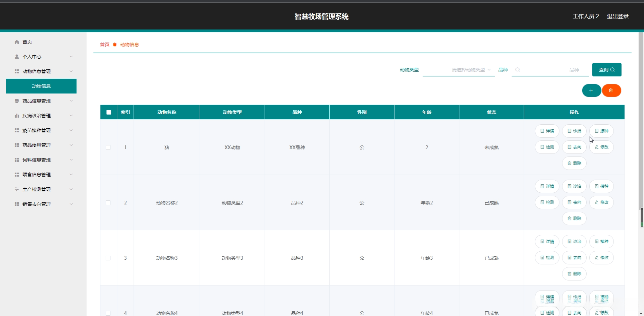Screen dimensions: 644x316
Task: Click 诊治 for the 猪 row
Action: pyautogui.click(x=574, y=131)
